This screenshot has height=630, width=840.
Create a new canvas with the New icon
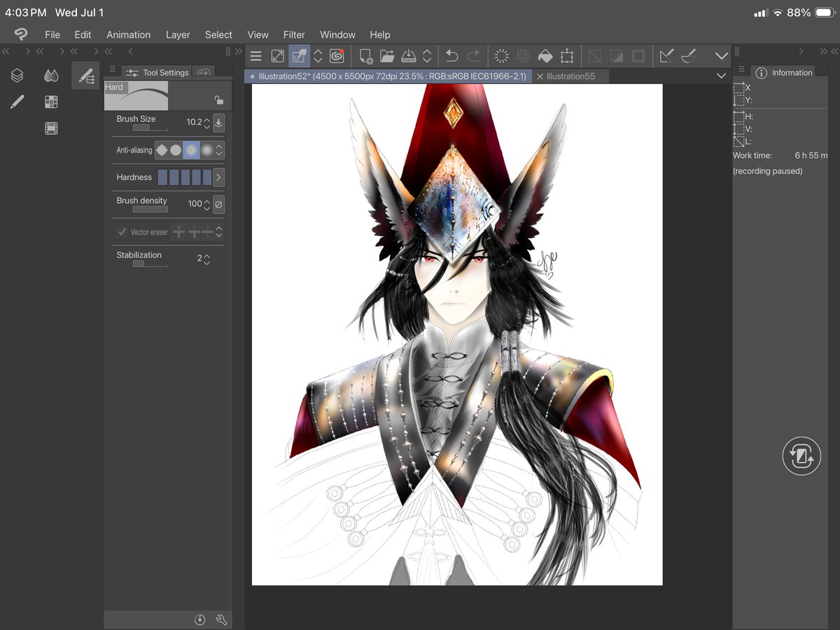tap(365, 56)
